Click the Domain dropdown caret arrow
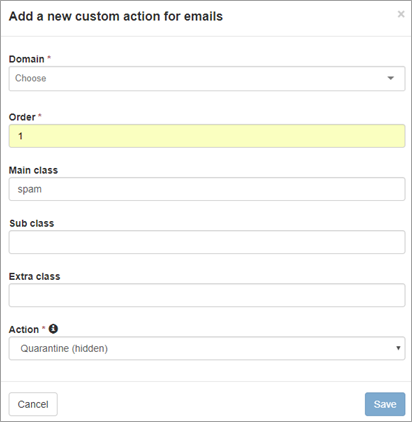 (391, 78)
